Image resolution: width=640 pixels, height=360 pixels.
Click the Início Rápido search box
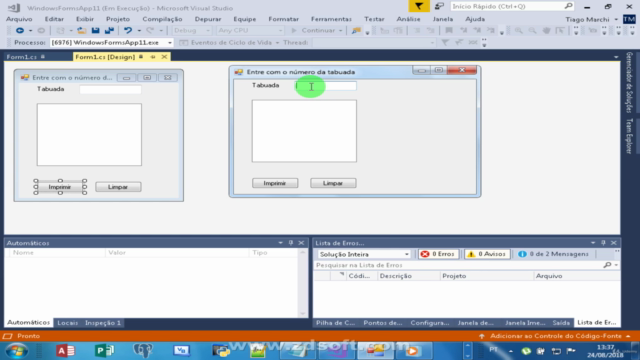(513, 6)
